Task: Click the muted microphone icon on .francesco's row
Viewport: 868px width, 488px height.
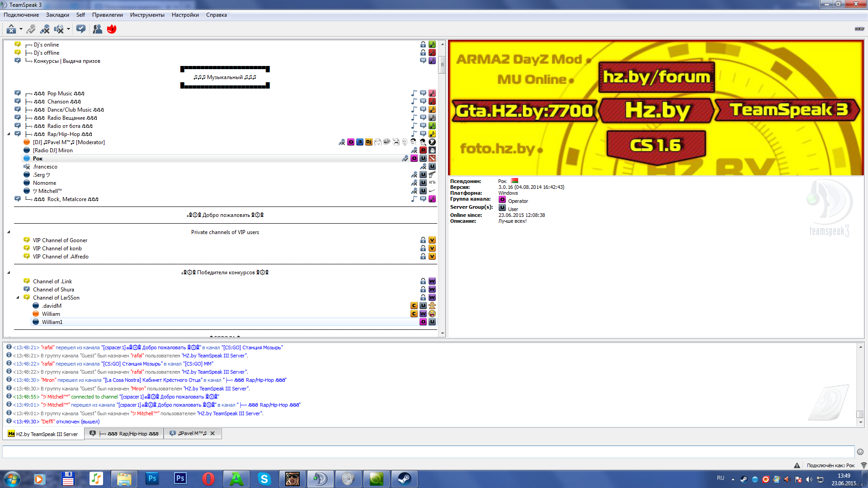Action: [x=423, y=167]
